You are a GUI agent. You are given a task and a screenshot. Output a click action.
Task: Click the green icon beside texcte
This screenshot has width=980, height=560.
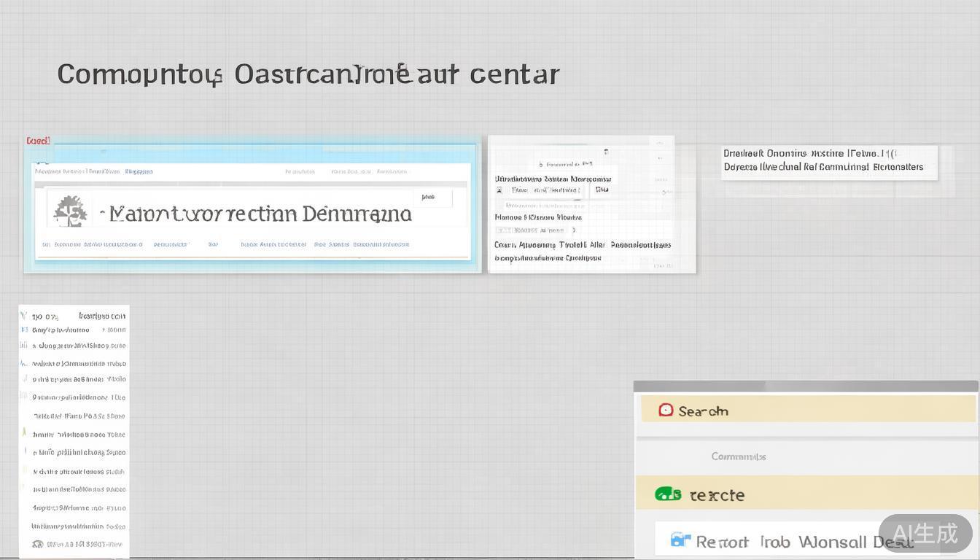tap(668, 494)
